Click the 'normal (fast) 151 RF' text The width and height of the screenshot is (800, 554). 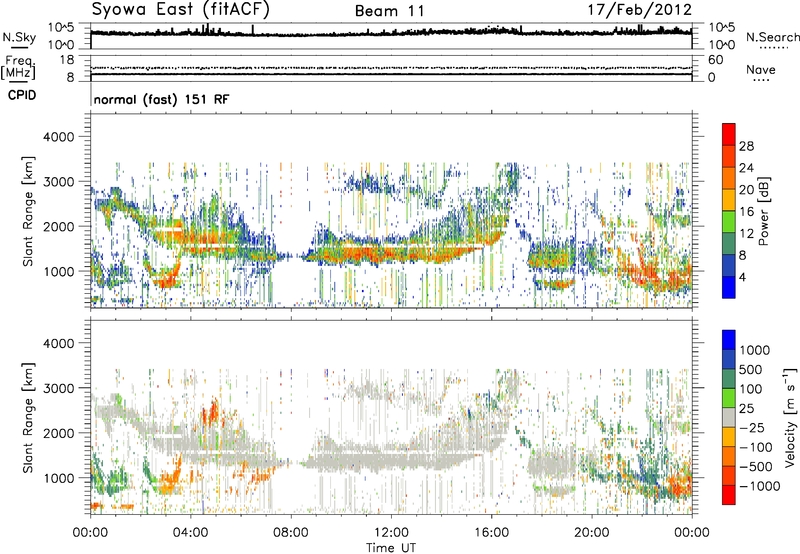(161, 99)
